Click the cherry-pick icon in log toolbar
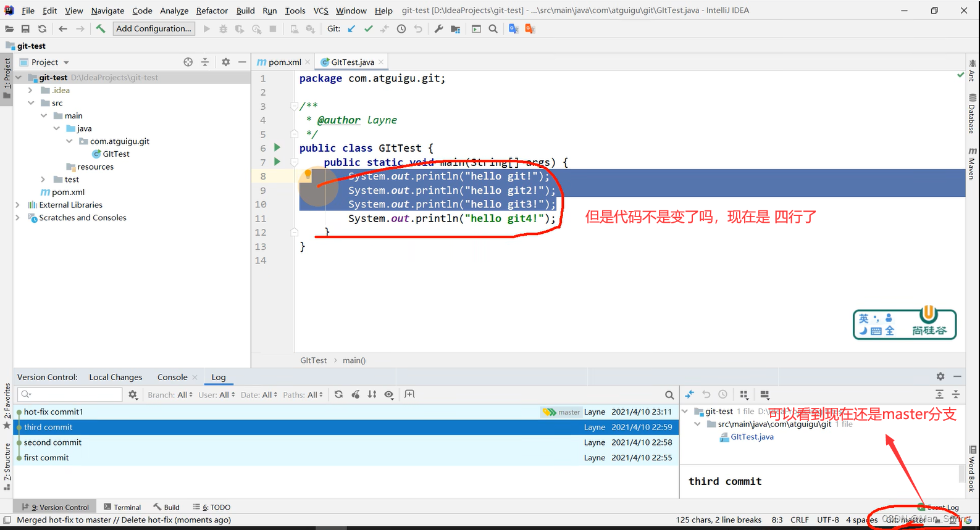This screenshot has width=980, height=530. (x=356, y=394)
